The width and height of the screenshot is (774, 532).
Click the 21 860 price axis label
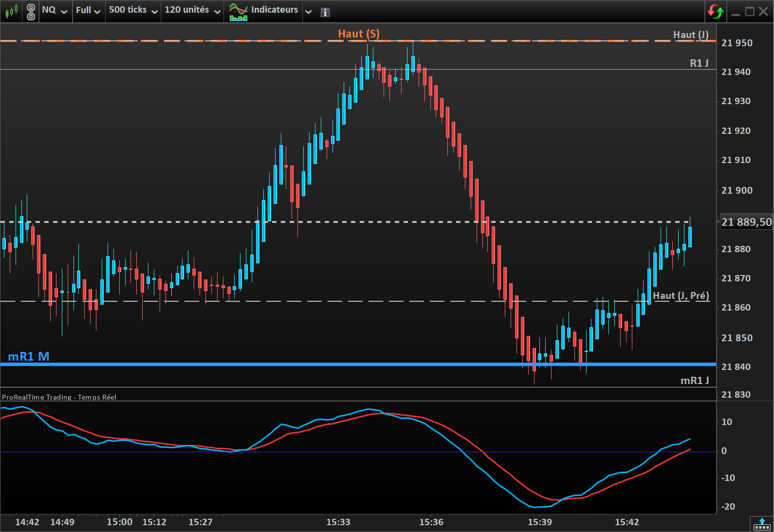click(x=736, y=307)
